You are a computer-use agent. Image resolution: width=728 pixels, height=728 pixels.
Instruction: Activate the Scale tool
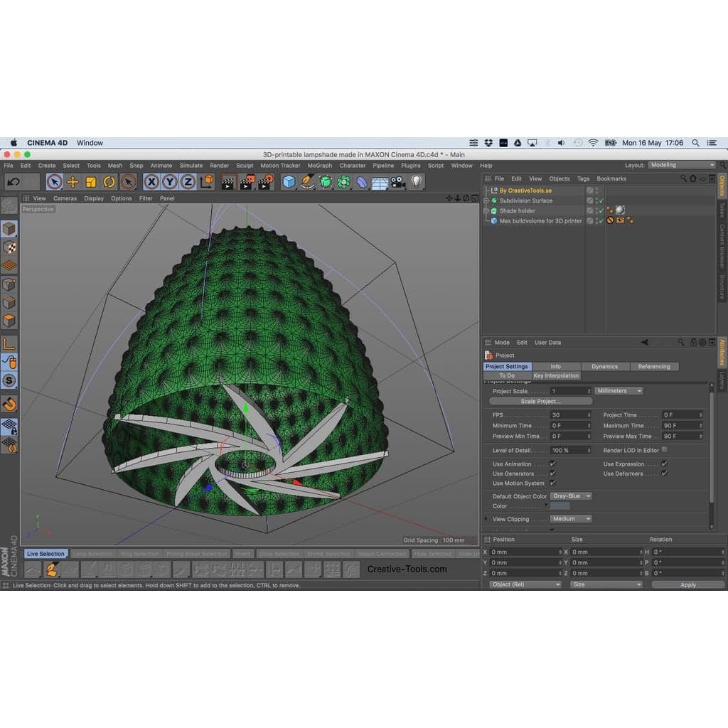coord(90,181)
